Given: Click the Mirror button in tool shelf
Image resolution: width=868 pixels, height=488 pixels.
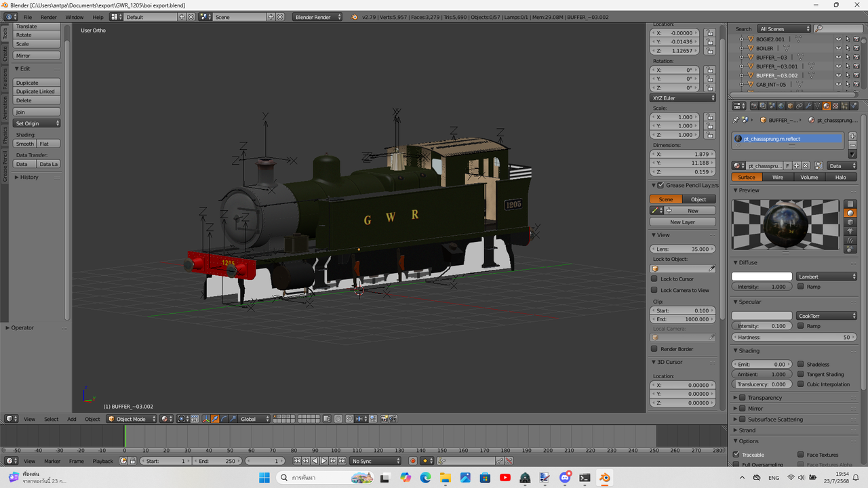Looking at the screenshot, I should point(37,56).
